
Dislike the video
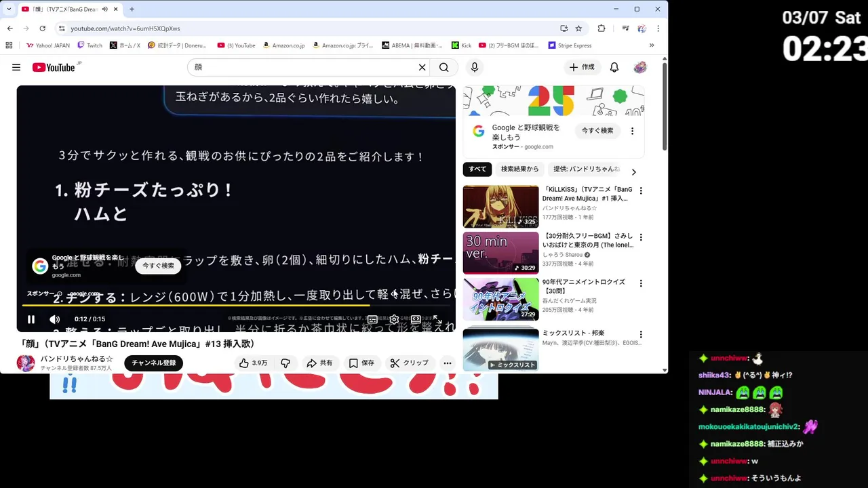click(x=285, y=363)
